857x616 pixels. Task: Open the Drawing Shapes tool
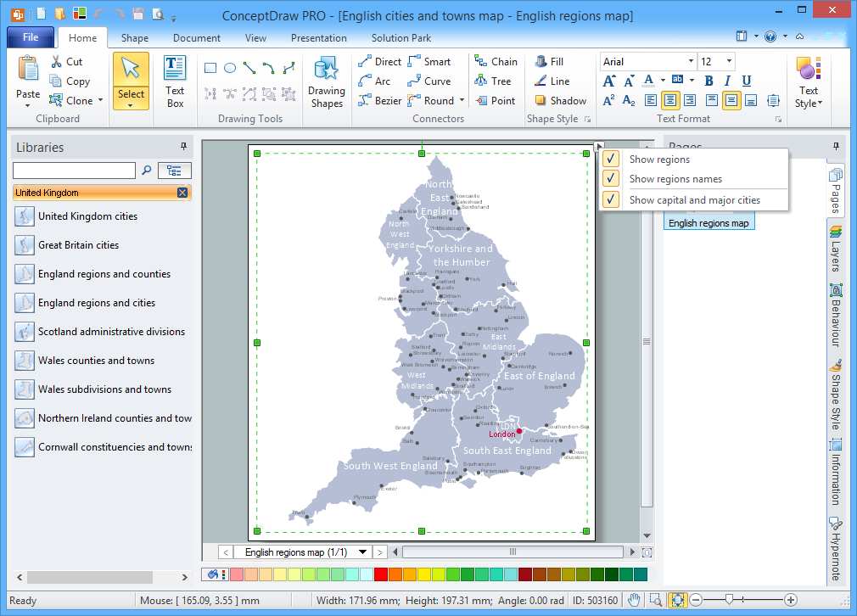326,81
